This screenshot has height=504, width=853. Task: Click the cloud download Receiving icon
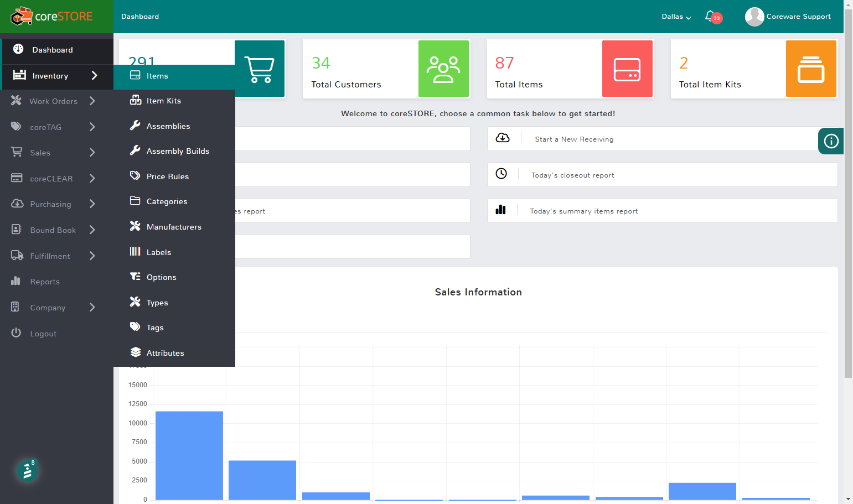point(503,138)
